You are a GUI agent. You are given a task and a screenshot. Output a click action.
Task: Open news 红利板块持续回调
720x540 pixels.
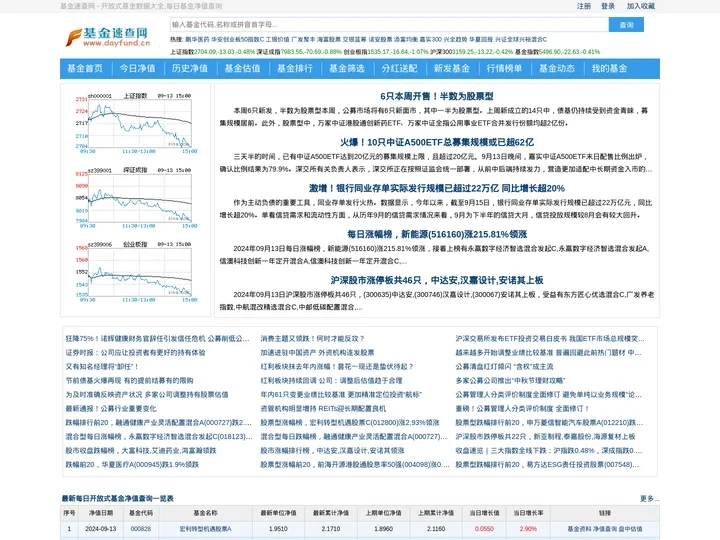pos(331,381)
